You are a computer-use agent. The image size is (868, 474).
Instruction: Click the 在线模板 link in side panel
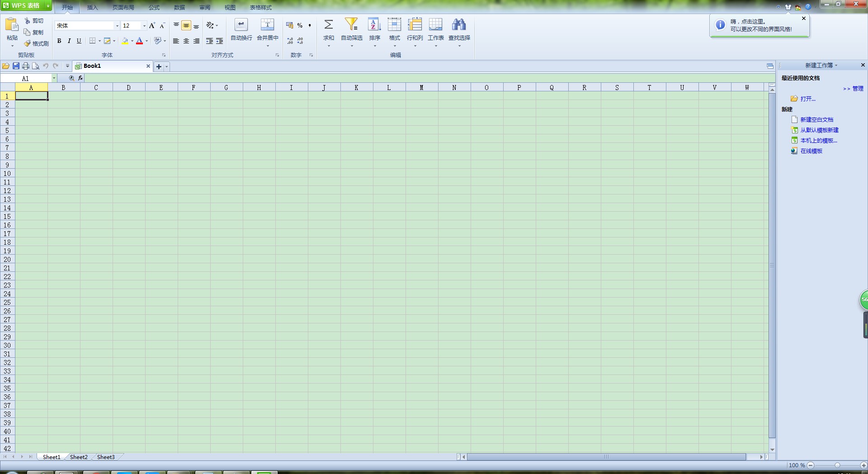click(x=811, y=151)
